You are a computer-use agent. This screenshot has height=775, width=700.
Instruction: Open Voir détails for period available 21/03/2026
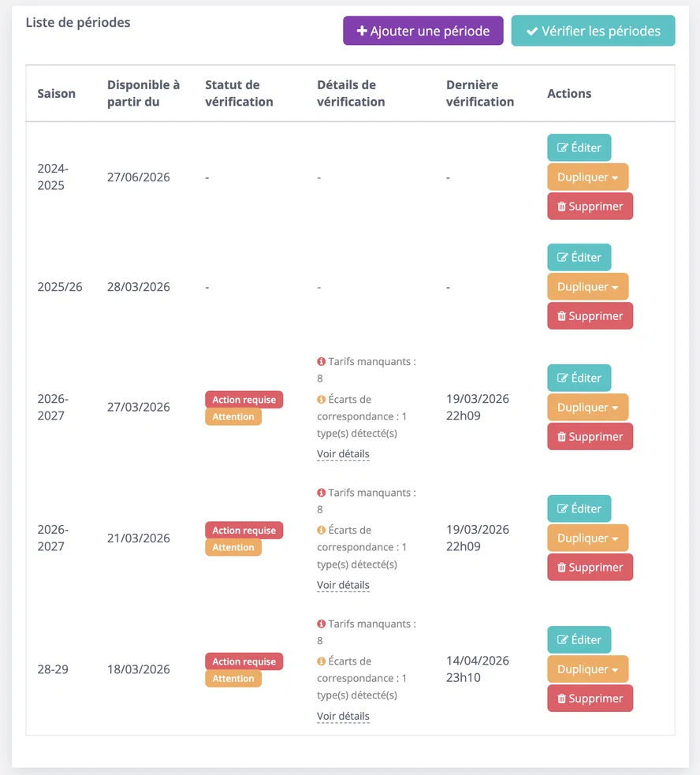click(x=343, y=585)
